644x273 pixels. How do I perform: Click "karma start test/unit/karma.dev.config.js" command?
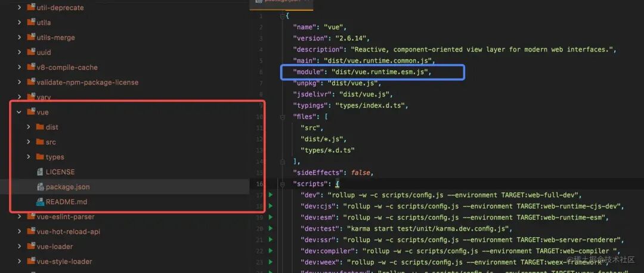tap(428, 229)
